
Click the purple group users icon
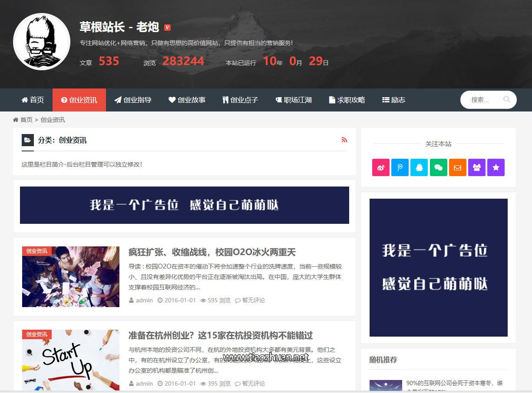(x=477, y=167)
